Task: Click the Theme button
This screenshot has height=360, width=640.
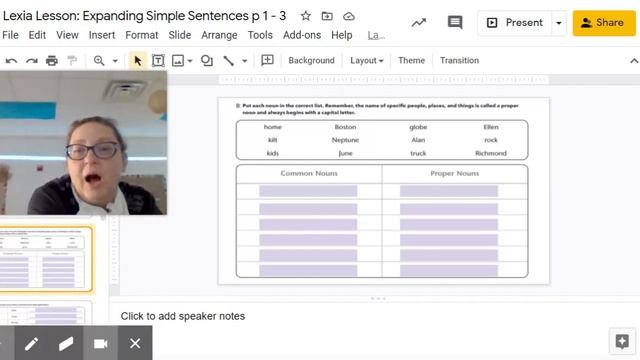Action: pyautogui.click(x=411, y=60)
